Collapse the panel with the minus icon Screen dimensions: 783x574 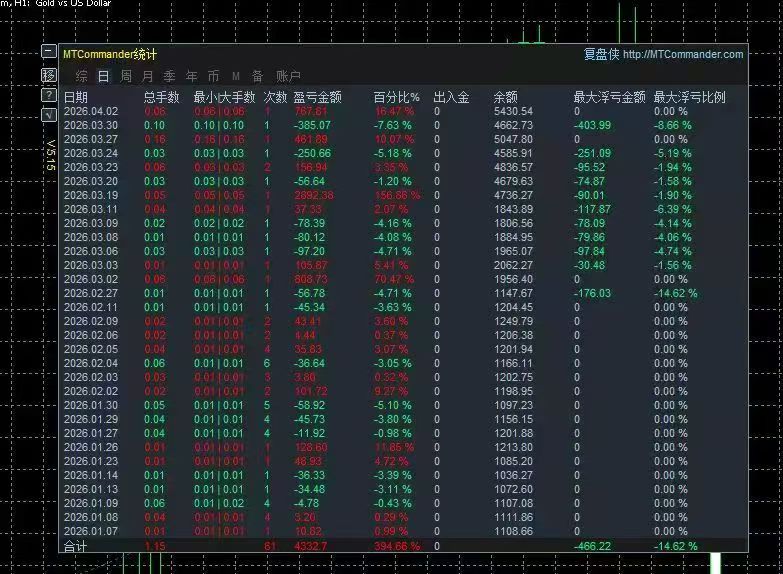point(48,51)
